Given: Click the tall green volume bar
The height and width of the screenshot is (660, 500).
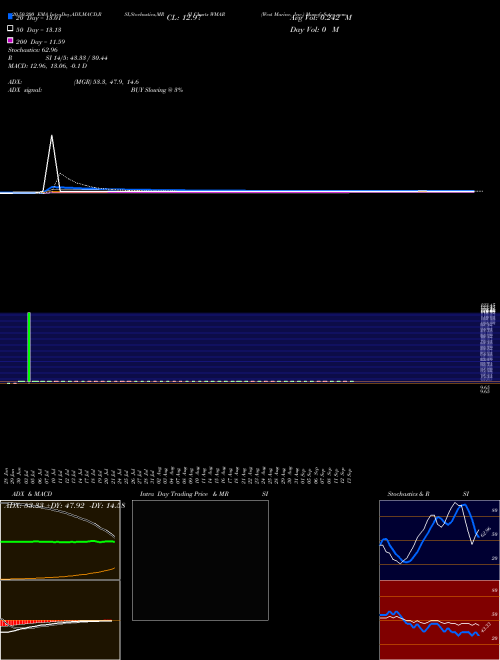Looking at the screenshot, I should pos(29,347).
